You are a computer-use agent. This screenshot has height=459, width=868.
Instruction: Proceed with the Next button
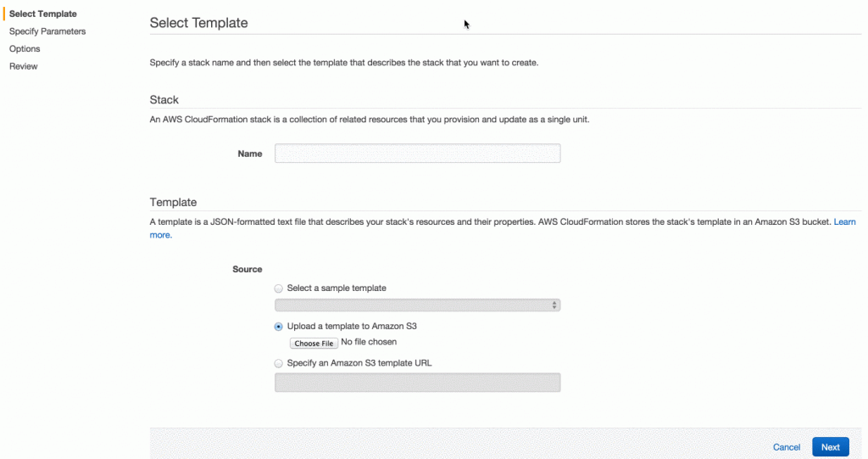tap(830, 447)
